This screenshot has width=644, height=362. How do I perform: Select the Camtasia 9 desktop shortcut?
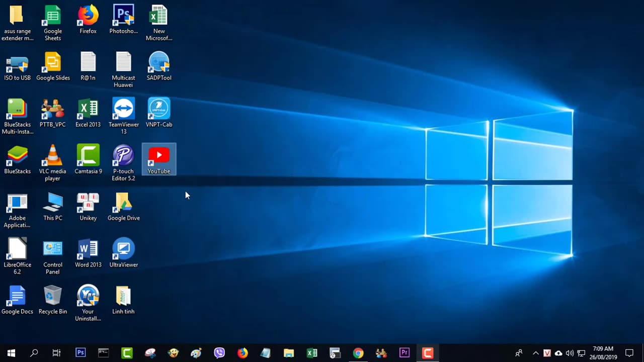[88, 160]
